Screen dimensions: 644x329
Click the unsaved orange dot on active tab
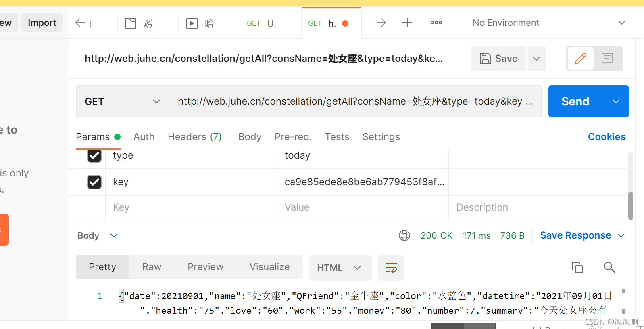pos(345,23)
